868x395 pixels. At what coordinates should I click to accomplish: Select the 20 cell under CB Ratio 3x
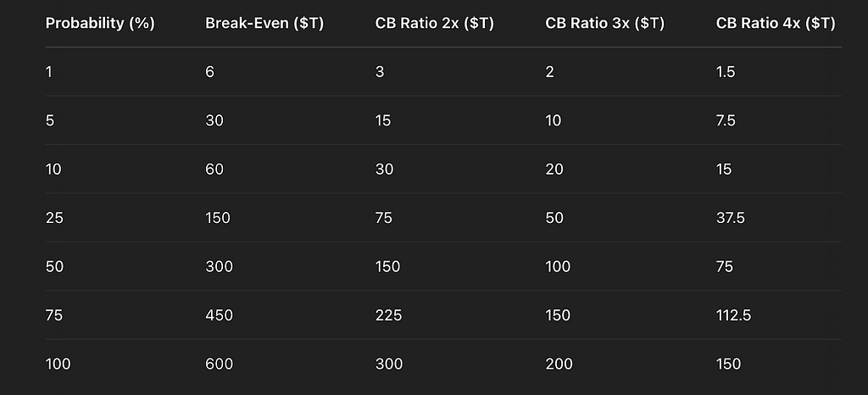(554, 170)
